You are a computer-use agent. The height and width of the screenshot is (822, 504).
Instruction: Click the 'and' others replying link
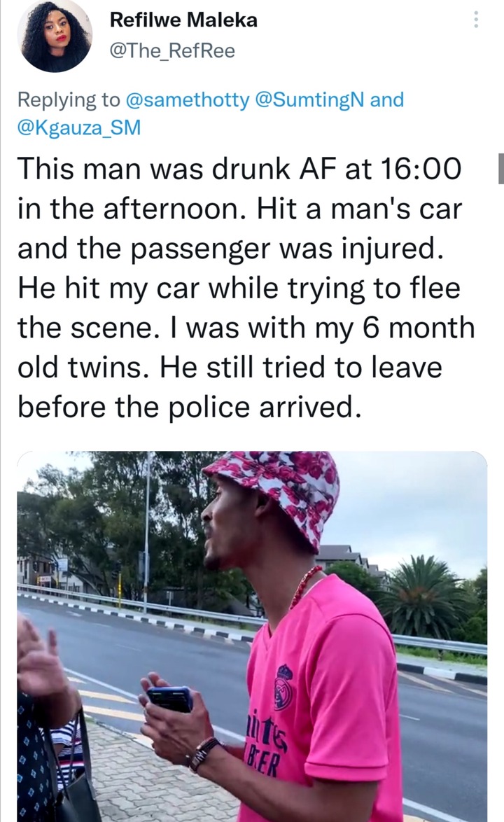(x=386, y=99)
